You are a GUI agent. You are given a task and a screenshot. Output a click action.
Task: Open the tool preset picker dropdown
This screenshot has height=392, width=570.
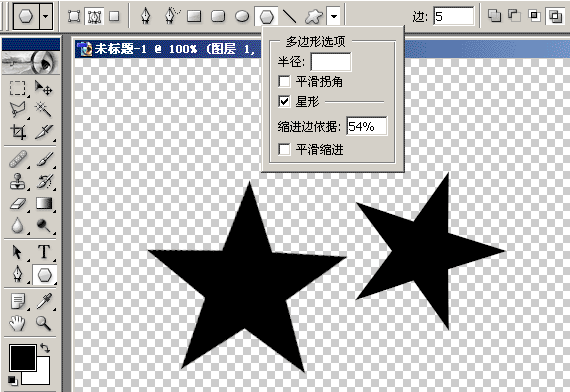46,16
